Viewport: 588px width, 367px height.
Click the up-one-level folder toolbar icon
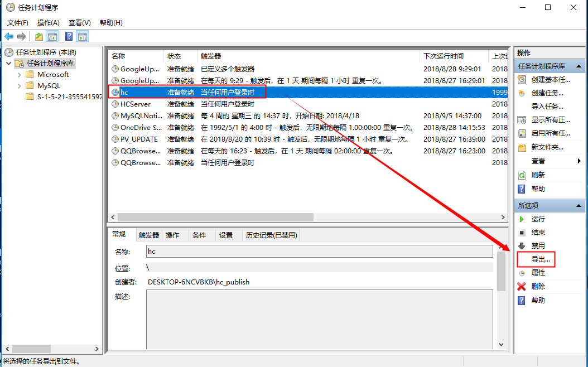[38, 37]
